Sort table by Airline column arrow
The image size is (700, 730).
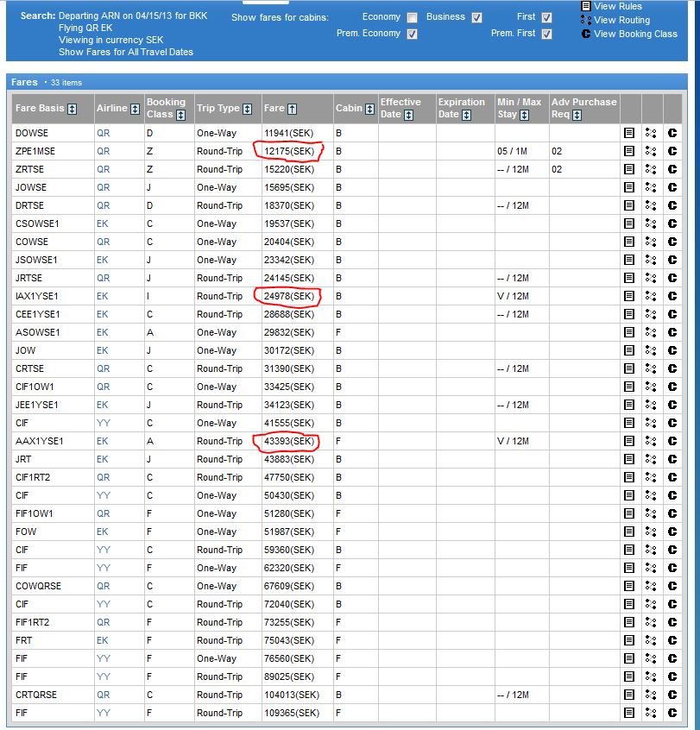click(x=135, y=109)
